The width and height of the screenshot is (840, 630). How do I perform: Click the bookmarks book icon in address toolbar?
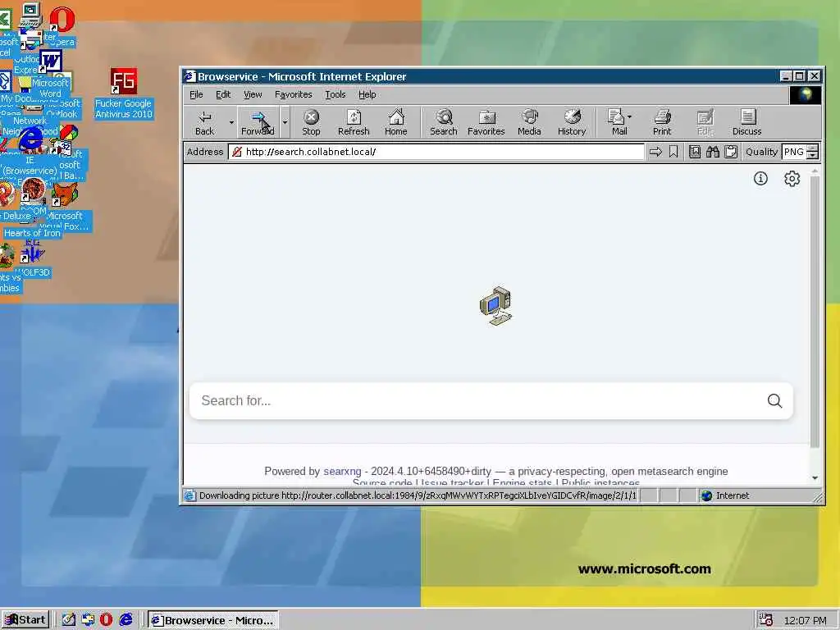695,152
